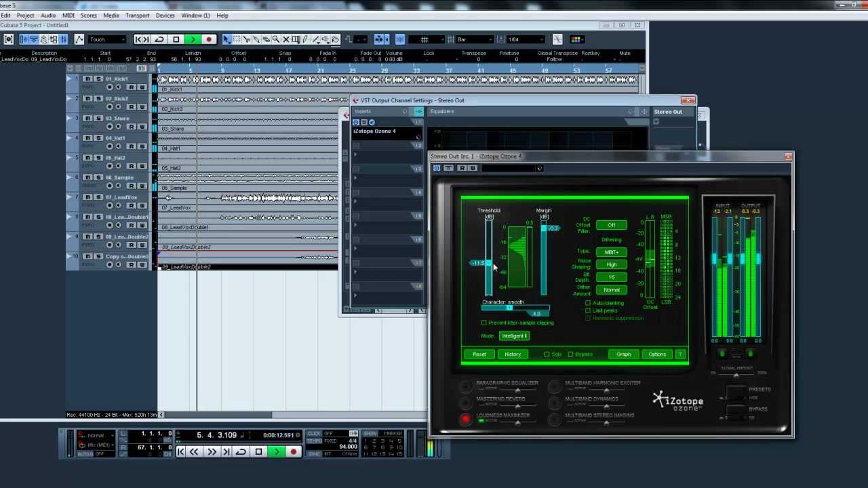Image resolution: width=868 pixels, height=488 pixels.
Task: Solo the 07_LeadVox track
Action: pos(98,197)
